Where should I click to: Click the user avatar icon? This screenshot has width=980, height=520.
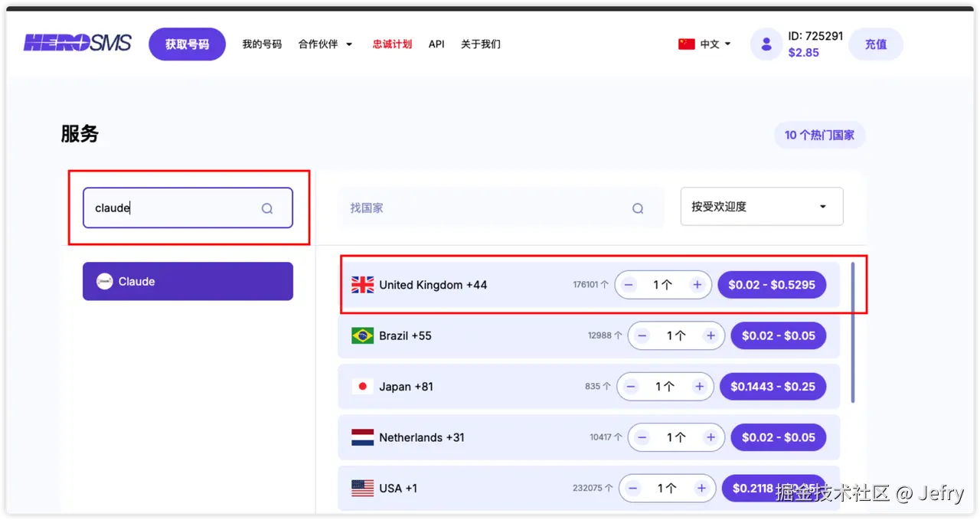point(766,44)
